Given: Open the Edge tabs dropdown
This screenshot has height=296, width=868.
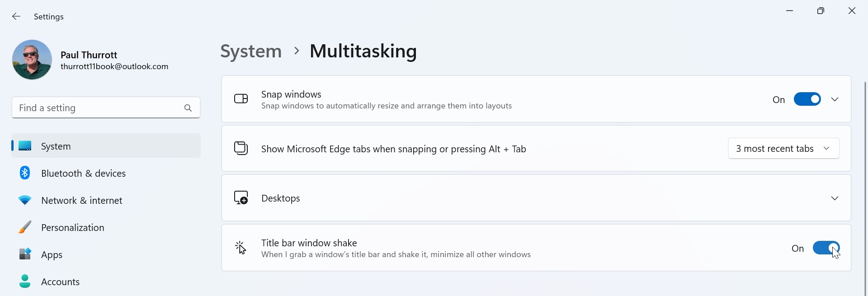Looking at the screenshot, I should coord(783,149).
